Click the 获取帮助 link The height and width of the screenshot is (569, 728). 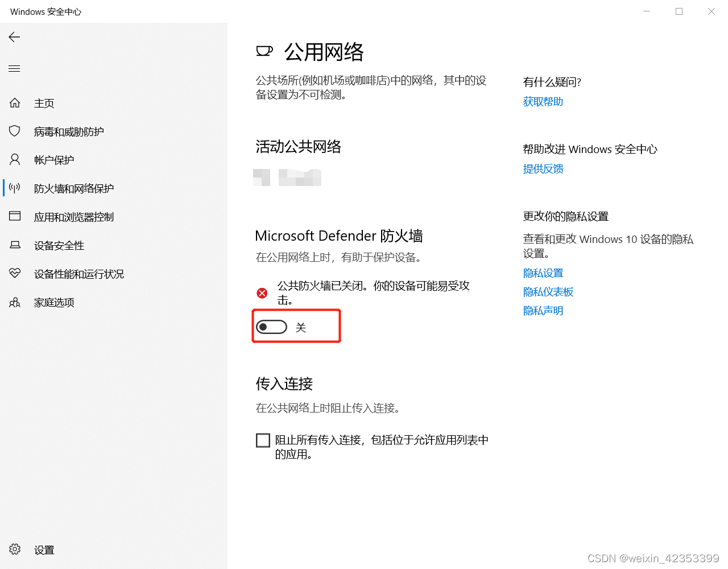click(x=543, y=101)
